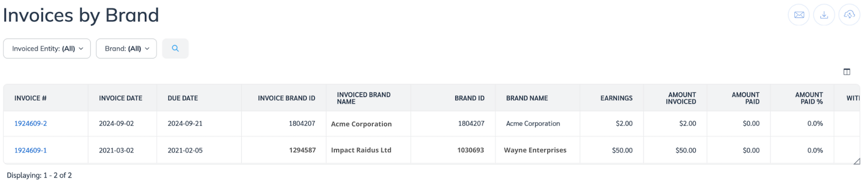Open the column chooser icon above table

point(847,72)
